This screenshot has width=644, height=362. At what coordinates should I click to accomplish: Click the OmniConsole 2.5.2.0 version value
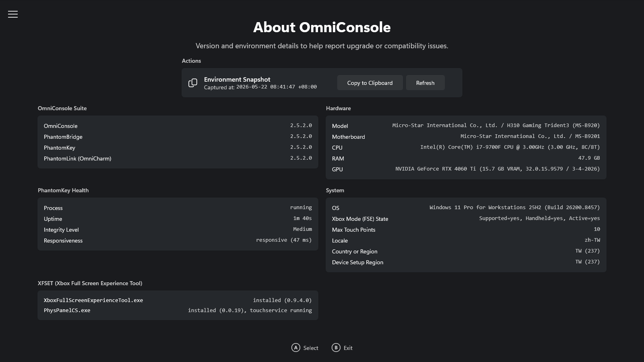[x=301, y=125]
